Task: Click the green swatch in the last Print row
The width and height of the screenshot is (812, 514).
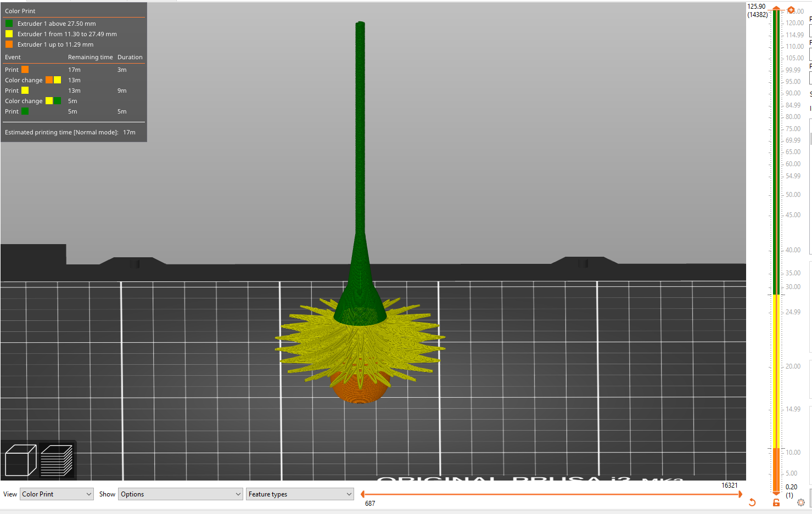Action: (x=25, y=111)
